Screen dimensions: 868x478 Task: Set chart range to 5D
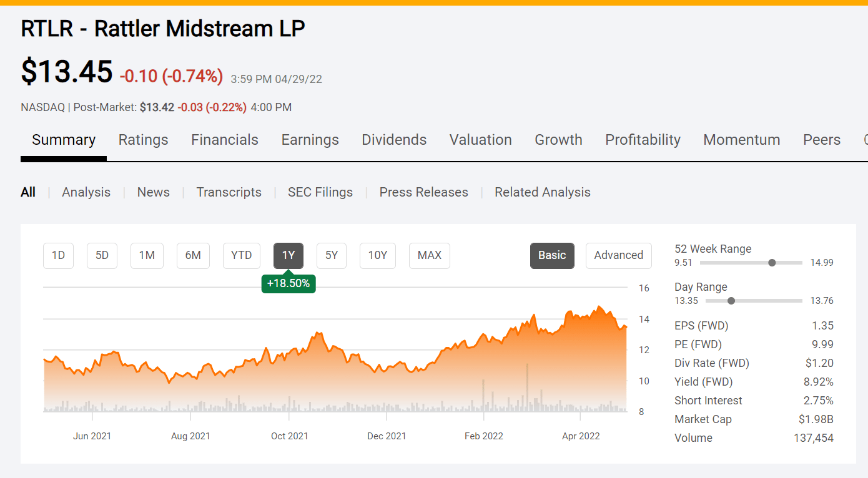pos(102,255)
